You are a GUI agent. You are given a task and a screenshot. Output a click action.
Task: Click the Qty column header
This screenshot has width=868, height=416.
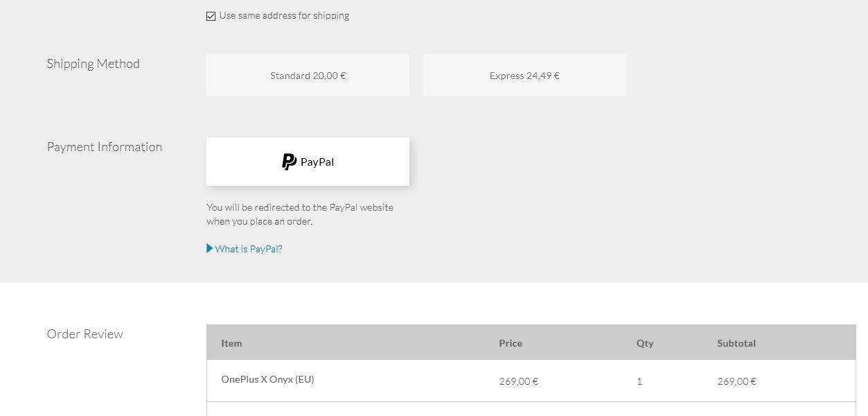(x=645, y=343)
